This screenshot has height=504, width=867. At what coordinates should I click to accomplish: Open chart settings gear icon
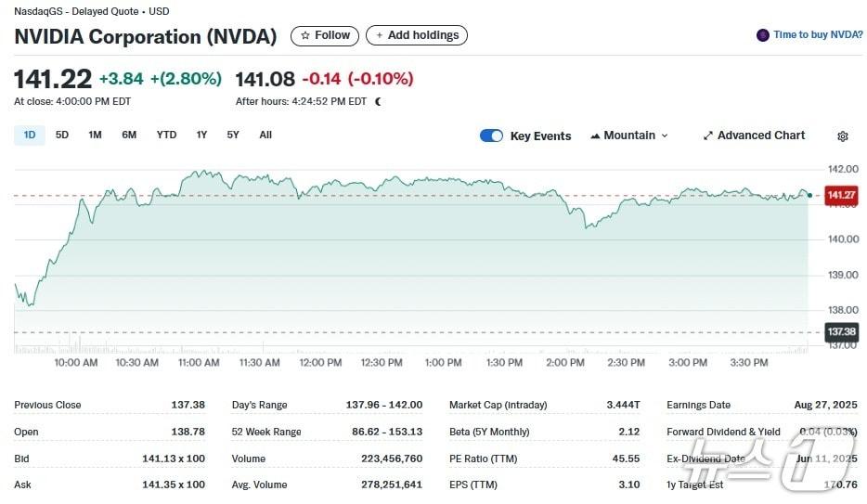(842, 136)
